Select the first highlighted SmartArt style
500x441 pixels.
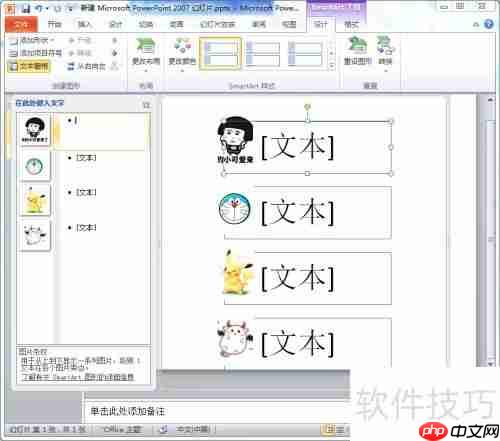click(220, 53)
